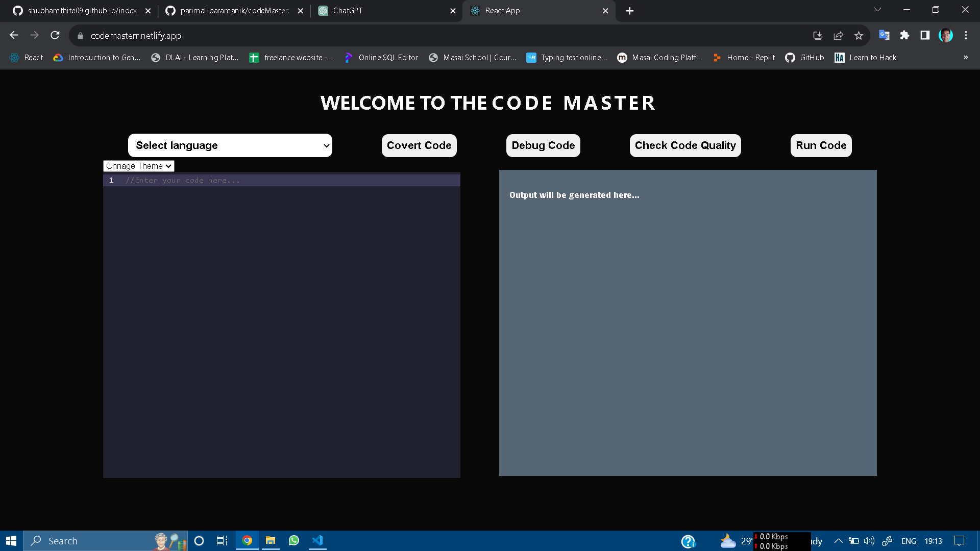
Task: Click the share page icon
Action: [838, 35]
